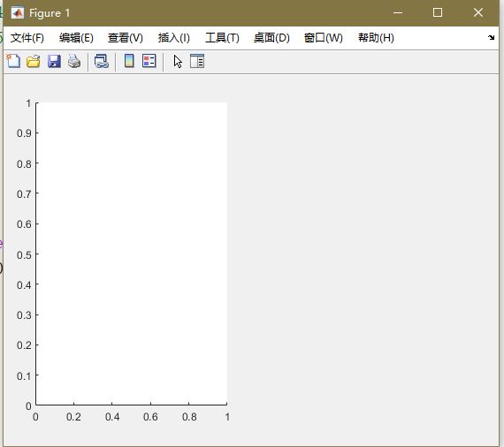This screenshot has height=447, width=504.
Task: Toggle the Edit Plot arrow tool
Action: [178, 61]
